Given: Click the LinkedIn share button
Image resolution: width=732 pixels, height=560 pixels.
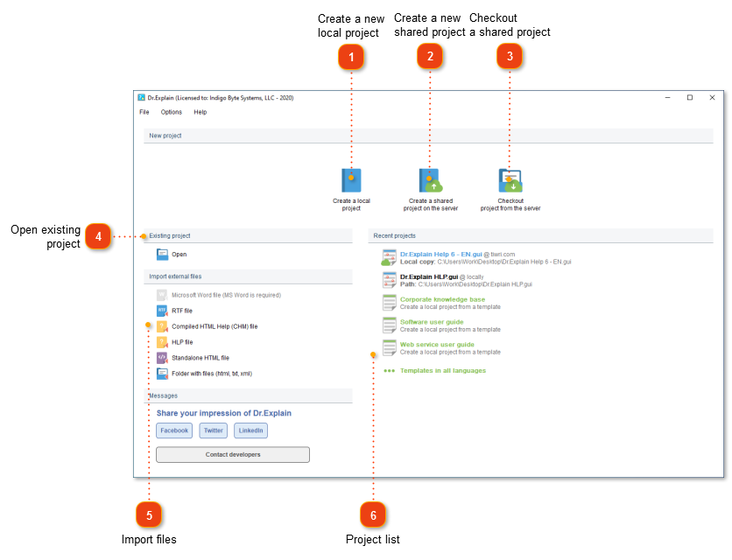Looking at the screenshot, I should [250, 430].
